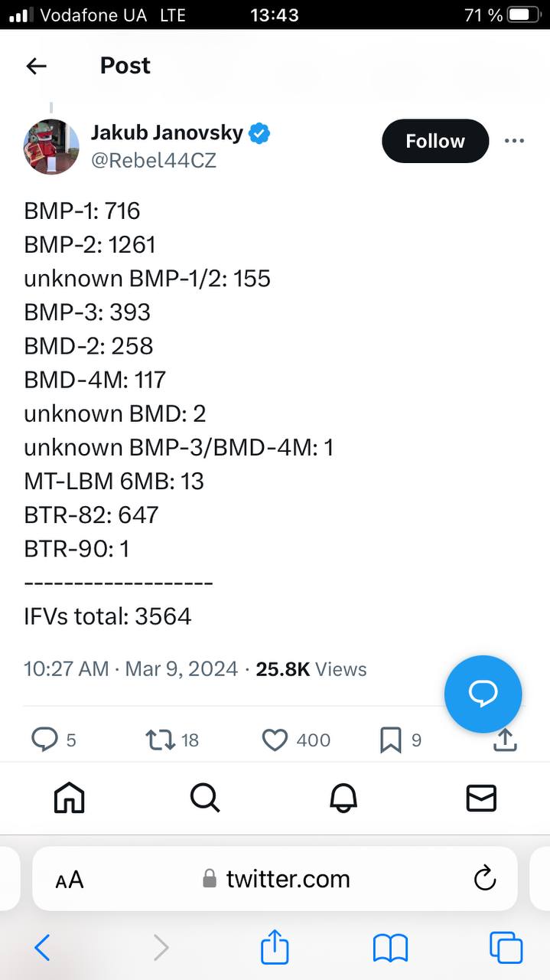Open Safari's bookmarks book icon
550x980 pixels.
(390, 949)
